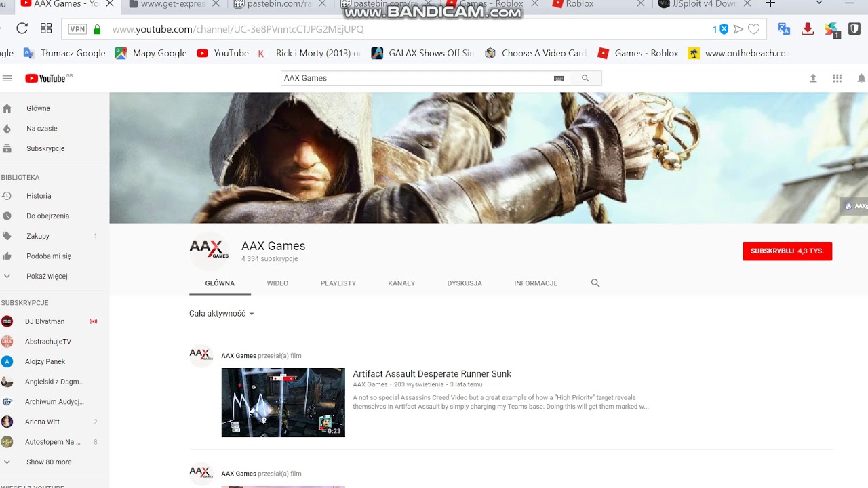Click the upload video icon
This screenshot has width=868, height=488.
(x=813, y=79)
